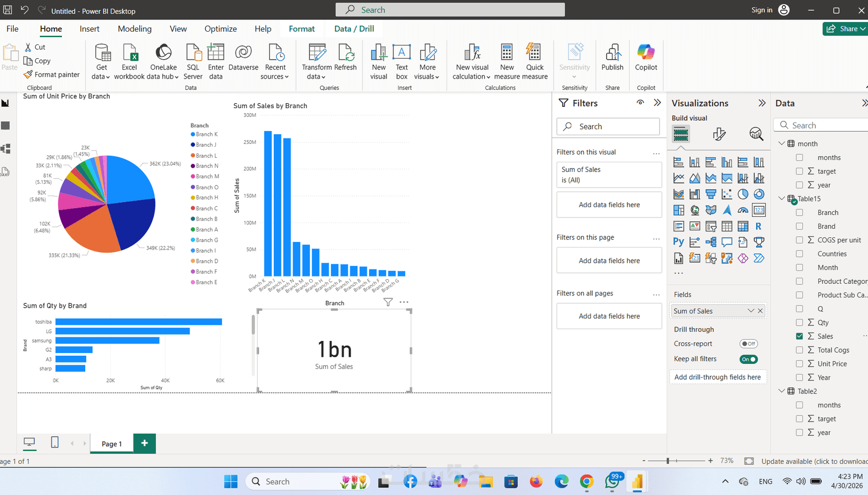Collapse the Visualizations pane
This screenshot has height=495, width=868.
[762, 103]
